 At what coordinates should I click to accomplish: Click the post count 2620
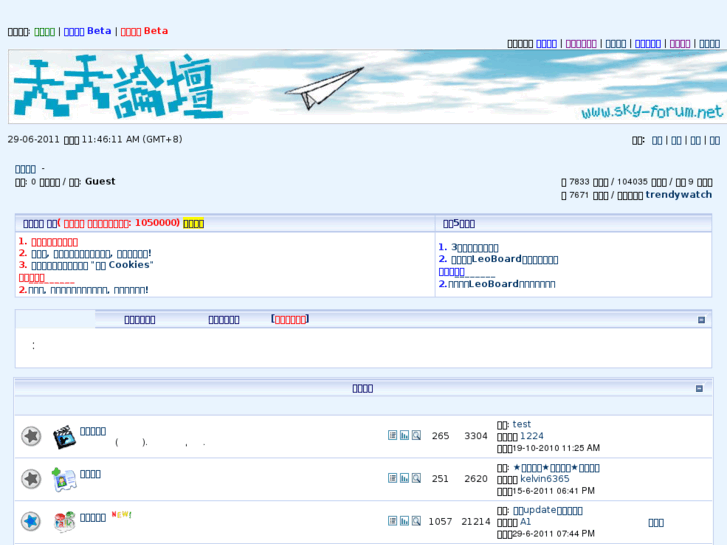(476, 479)
